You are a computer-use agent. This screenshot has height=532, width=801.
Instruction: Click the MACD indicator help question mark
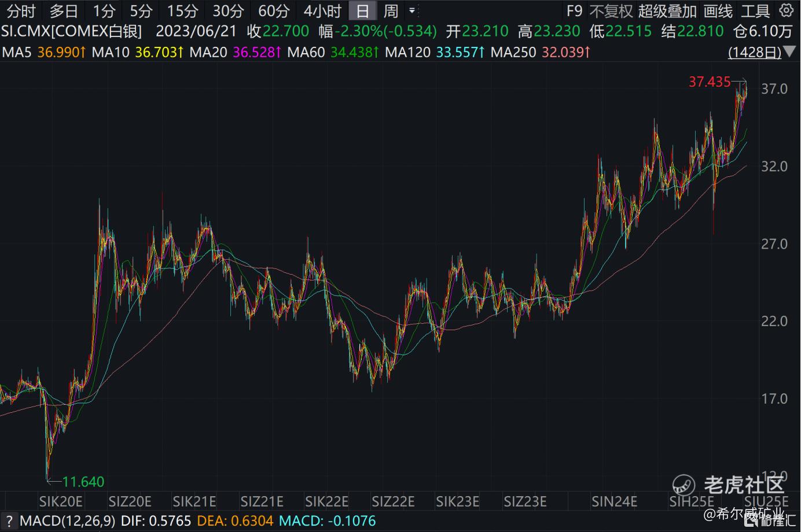9,521
